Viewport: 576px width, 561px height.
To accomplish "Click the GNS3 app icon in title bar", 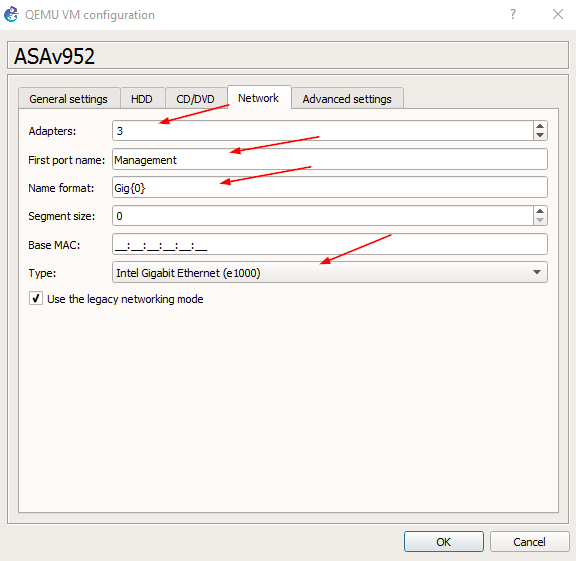I will click(x=11, y=15).
